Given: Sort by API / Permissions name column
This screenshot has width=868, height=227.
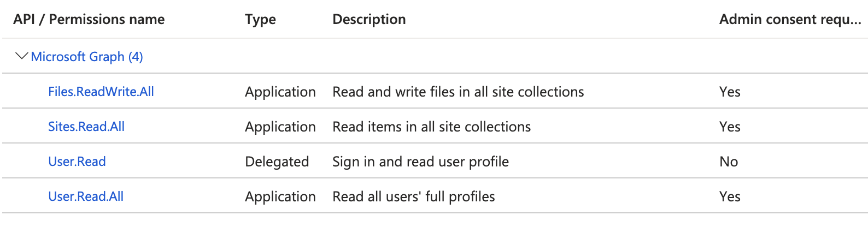Looking at the screenshot, I should click(89, 20).
